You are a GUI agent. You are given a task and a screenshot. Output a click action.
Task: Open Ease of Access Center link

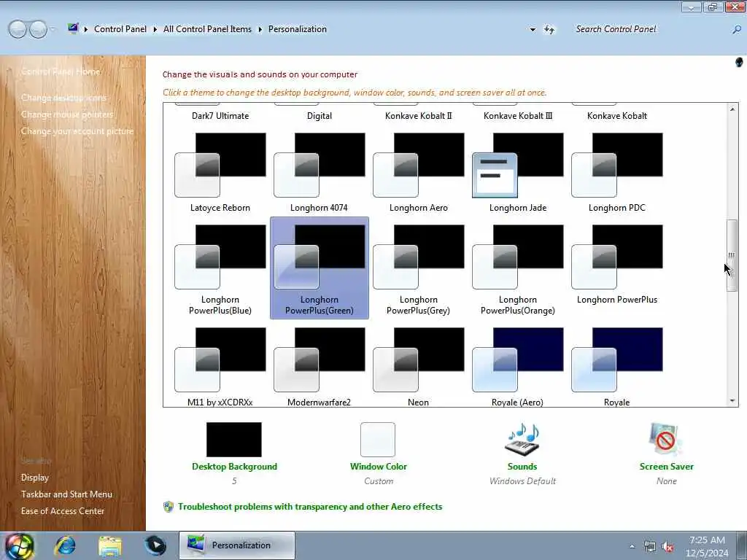point(63,511)
